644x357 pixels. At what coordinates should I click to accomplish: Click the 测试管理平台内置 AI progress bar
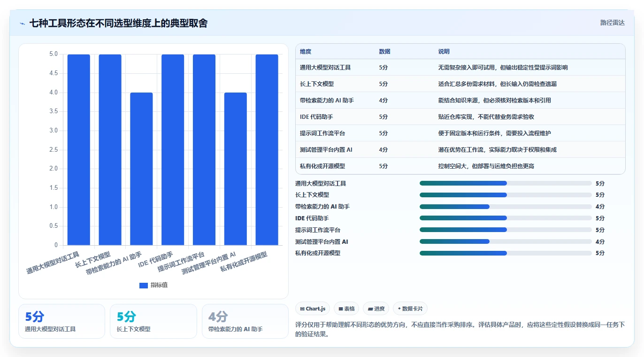coord(506,241)
